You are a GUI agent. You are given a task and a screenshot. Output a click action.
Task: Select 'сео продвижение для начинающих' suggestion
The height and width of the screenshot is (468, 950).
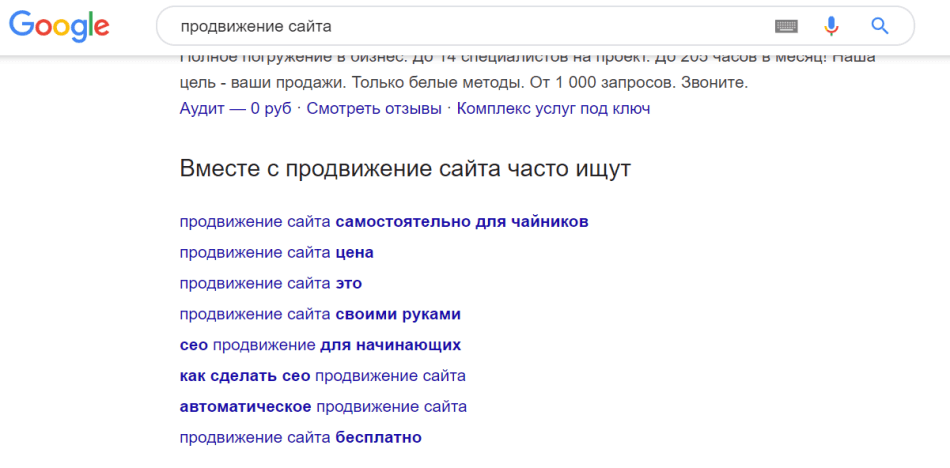321,346
